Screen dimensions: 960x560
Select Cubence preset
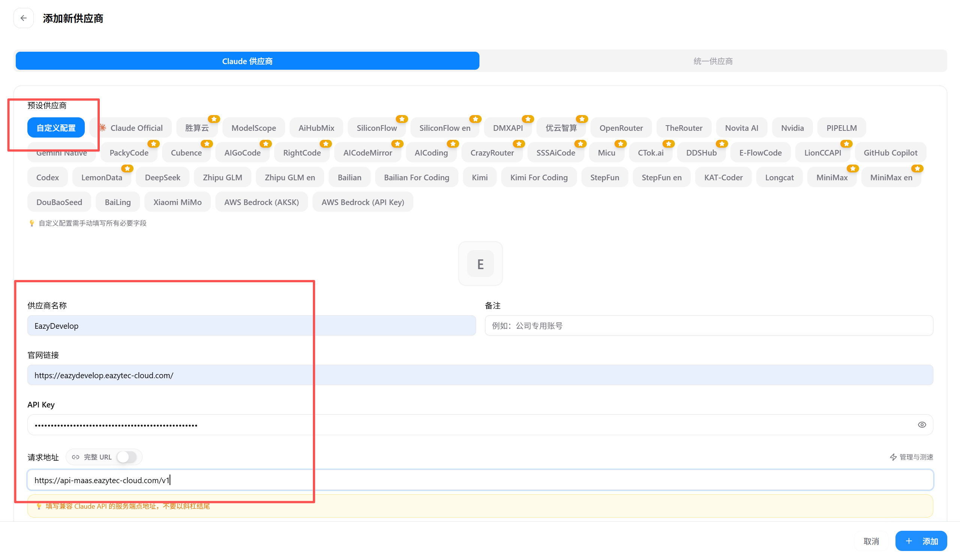point(186,152)
